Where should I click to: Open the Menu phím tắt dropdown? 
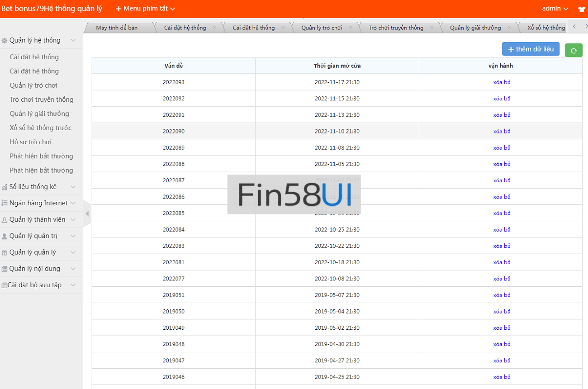pos(145,9)
